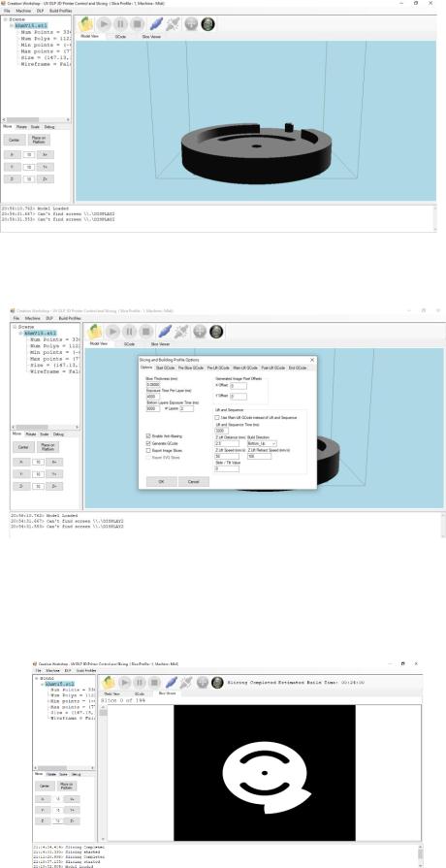The width and height of the screenshot is (446, 868).
Task: Toggle the Generate GCode checkbox
Action: coord(148,443)
